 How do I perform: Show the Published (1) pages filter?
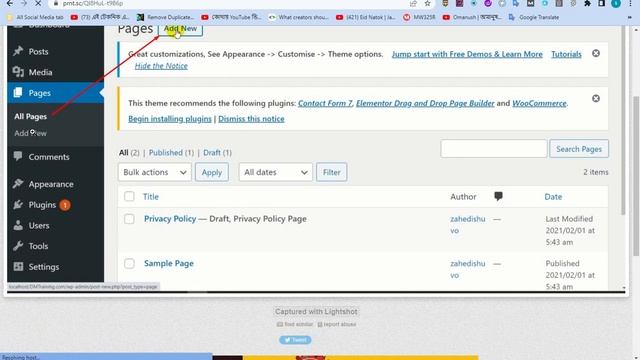click(x=171, y=153)
